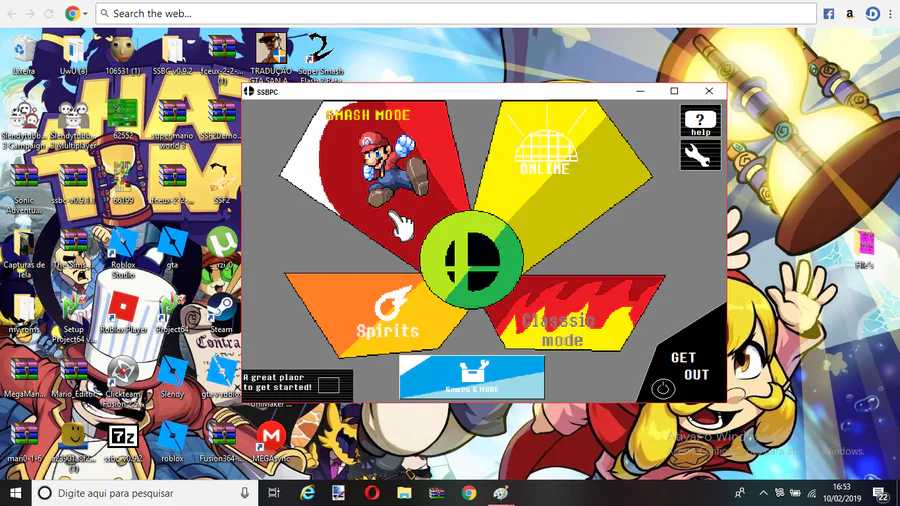The height and width of the screenshot is (506, 900).
Task: Show hidden system tray icons
Action: tap(763, 493)
